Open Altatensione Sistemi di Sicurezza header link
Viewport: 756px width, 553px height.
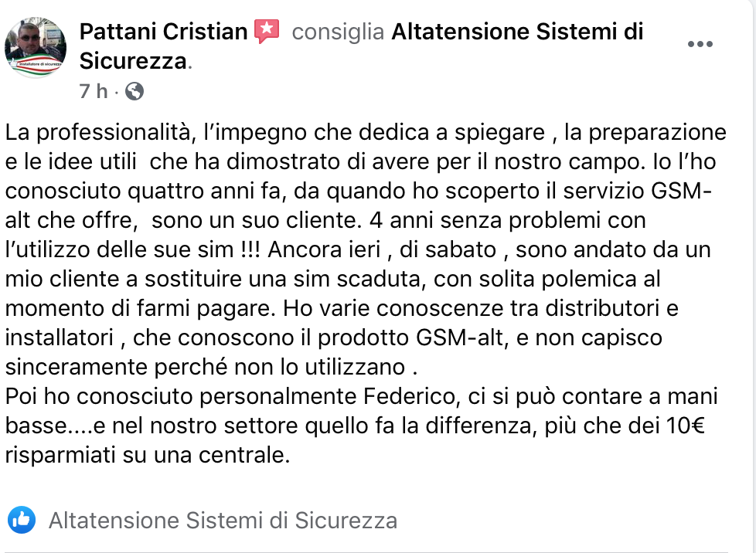point(517,32)
